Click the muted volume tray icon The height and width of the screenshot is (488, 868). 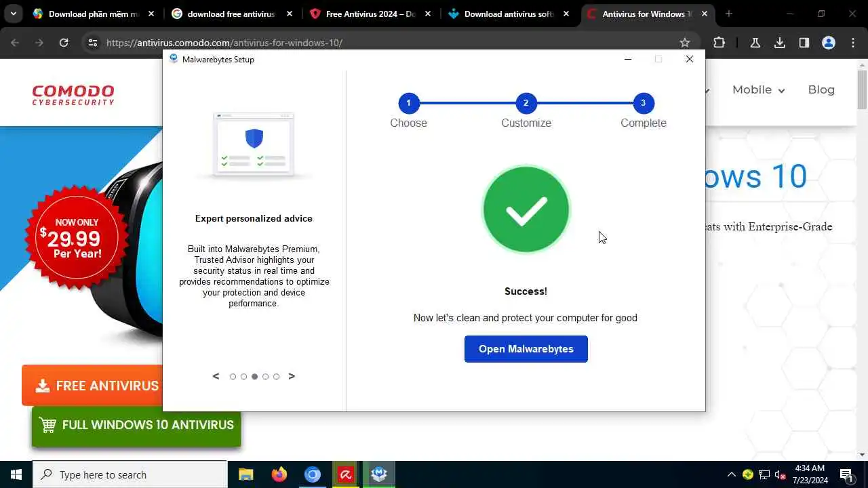(x=780, y=474)
